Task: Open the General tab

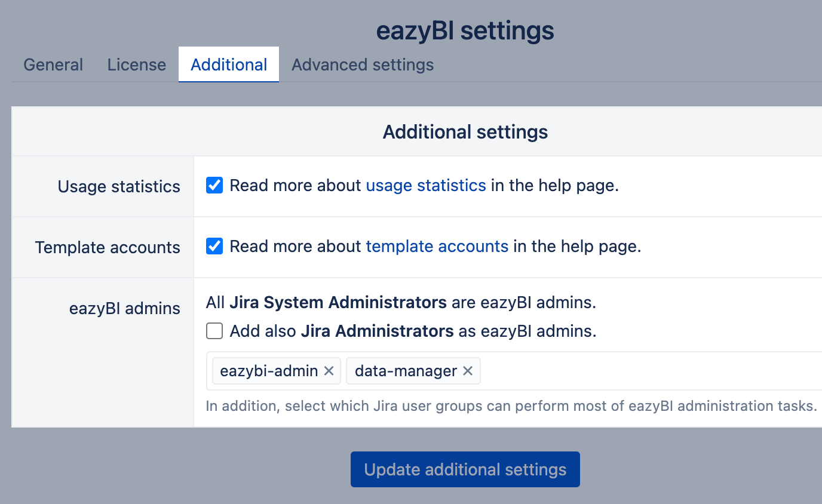Action: point(53,64)
